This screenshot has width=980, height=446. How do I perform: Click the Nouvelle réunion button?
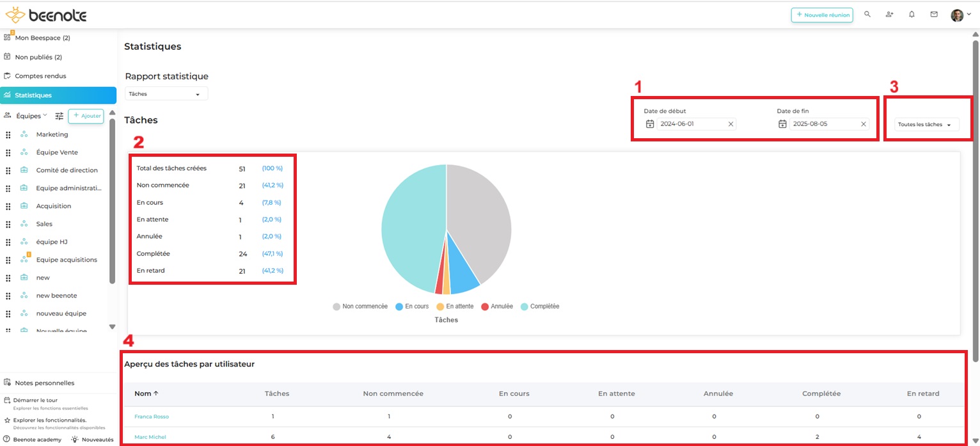821,15
